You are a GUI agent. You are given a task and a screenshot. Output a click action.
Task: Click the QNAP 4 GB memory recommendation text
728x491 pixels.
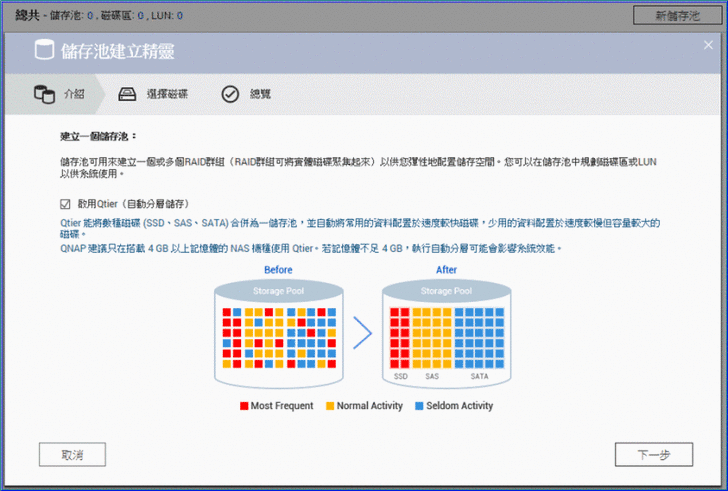tap(311, 249)
